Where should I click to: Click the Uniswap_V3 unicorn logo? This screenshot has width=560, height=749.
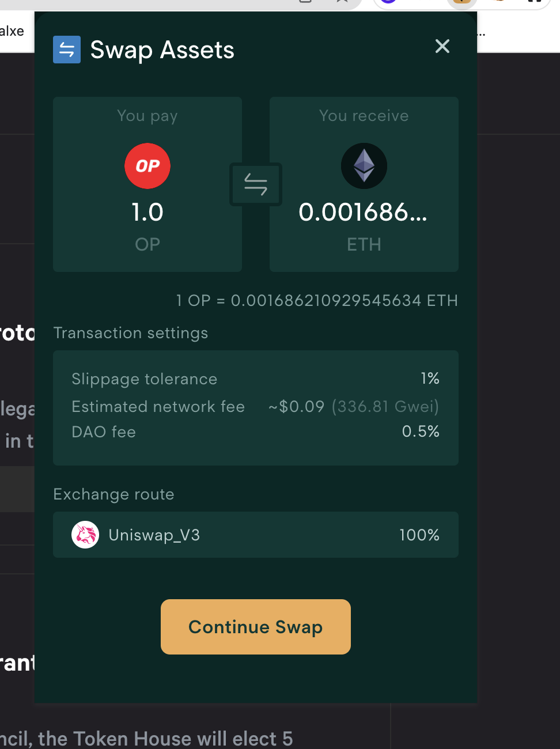pos(85,535)
